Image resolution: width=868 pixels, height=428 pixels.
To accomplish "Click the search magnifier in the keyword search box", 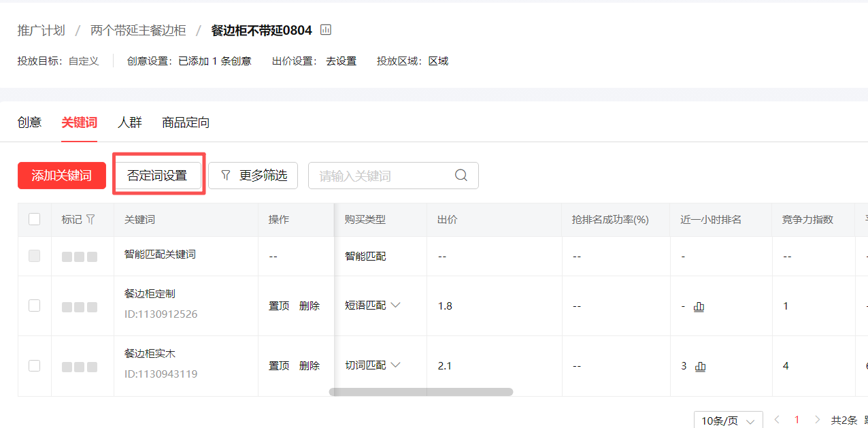I will pyautogui.click(x=461, y=176).
